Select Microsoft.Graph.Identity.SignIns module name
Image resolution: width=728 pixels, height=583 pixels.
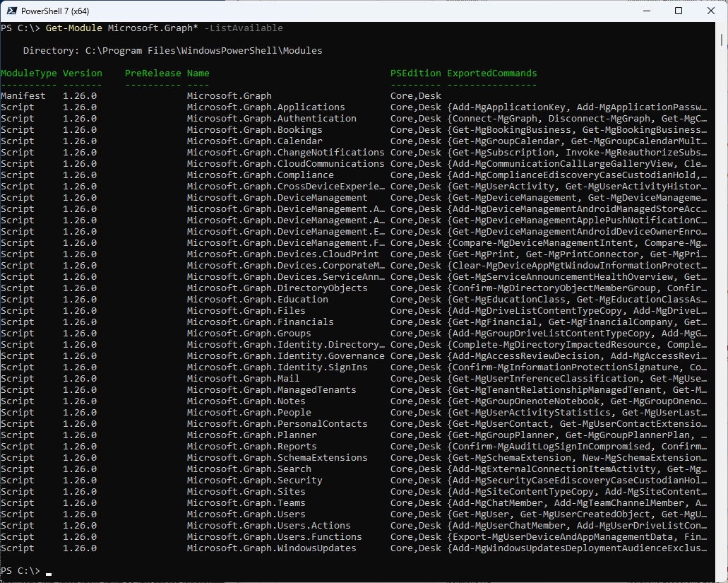pos(278,367)
